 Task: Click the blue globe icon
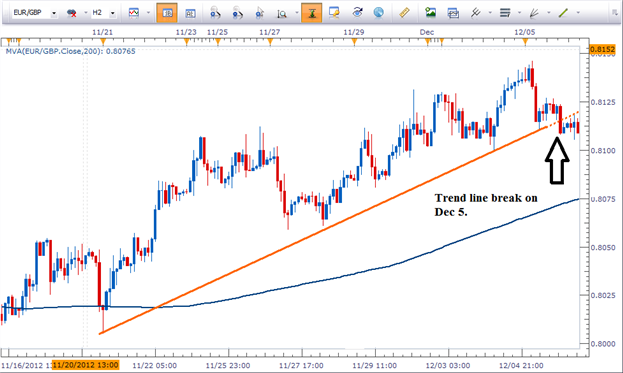pyautogui.click(x=379, y=13)
